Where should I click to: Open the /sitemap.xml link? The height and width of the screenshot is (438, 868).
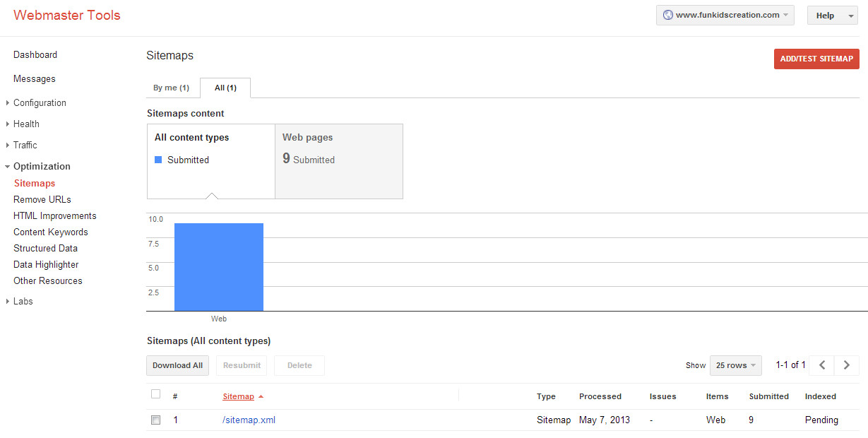tap(249, 420)
